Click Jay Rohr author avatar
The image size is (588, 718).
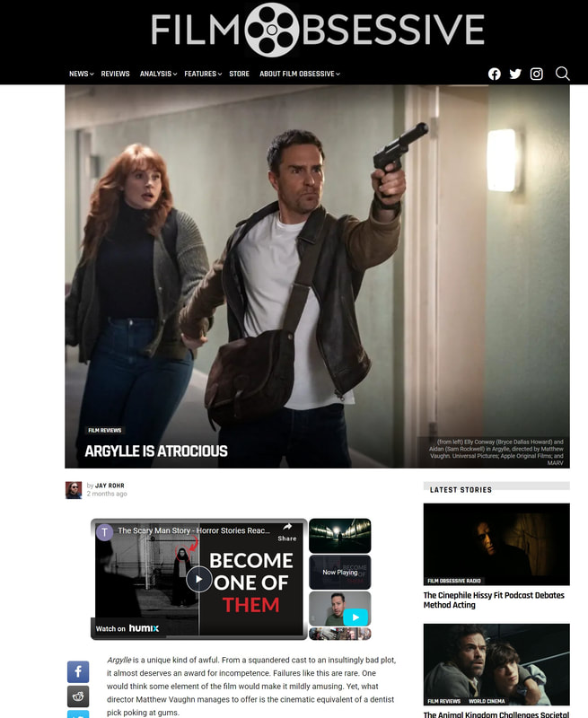pos(74,490)
